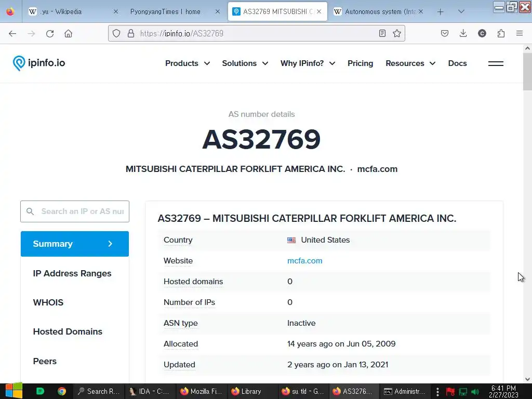This screenshot has width=532, height=399.
Task: Open network tray icon
Action: [x=463, y=392]
